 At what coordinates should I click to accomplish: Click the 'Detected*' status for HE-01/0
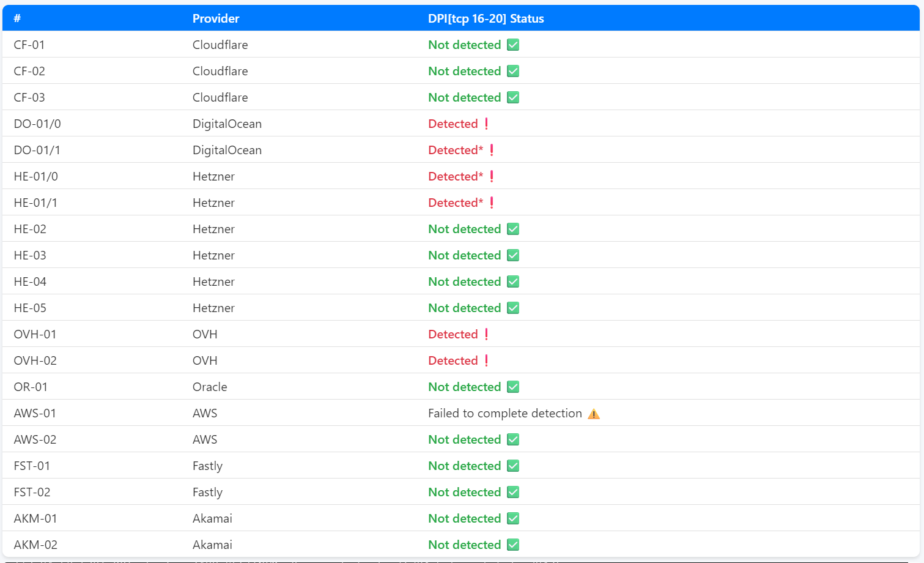click(x=456, y=176)
